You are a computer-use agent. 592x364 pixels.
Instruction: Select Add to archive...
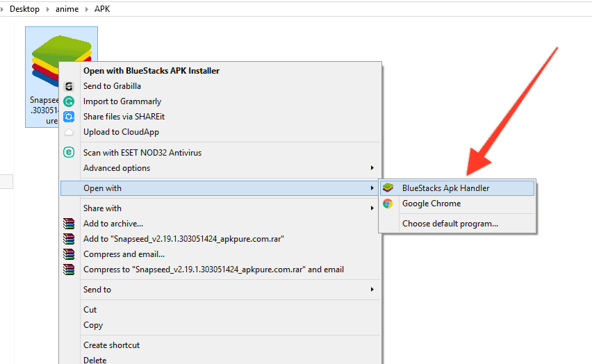113,224
